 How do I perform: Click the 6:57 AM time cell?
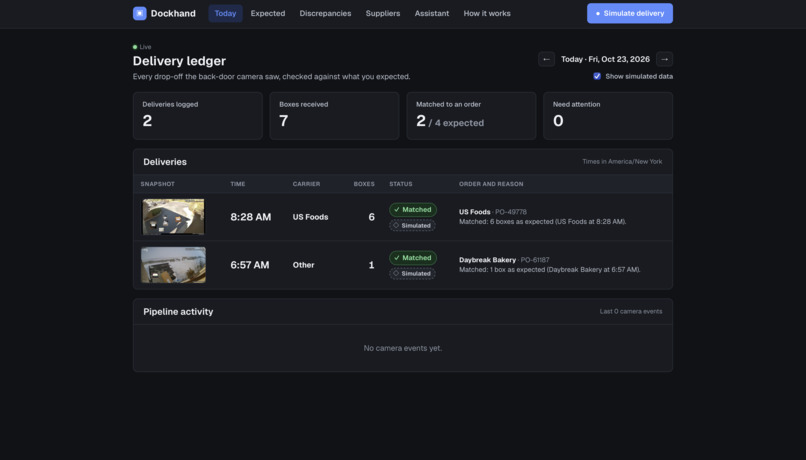pos(249,265)
